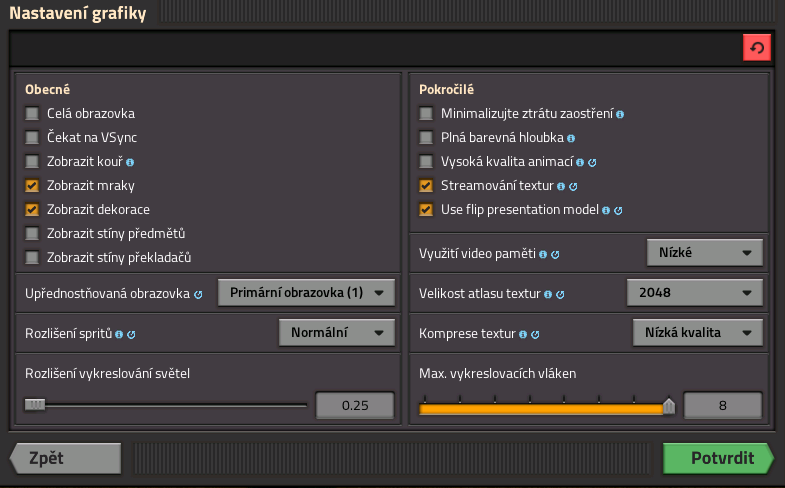The image size is (785, 488).
Task: Click info icon beside Plná barevná hloubka
Action: [x=571, y=138]
